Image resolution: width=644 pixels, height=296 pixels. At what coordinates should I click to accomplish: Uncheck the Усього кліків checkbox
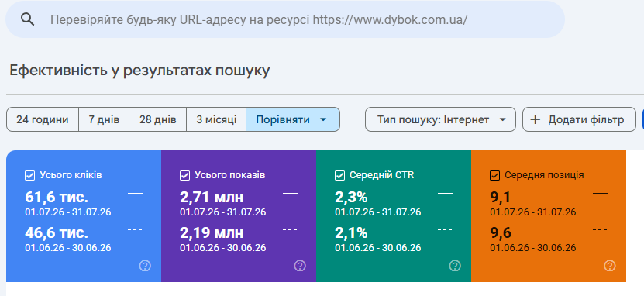click(29, 175)
